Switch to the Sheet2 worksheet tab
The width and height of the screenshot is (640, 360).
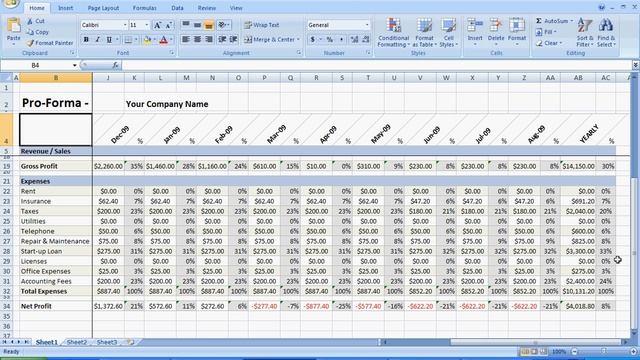point(77,342)
